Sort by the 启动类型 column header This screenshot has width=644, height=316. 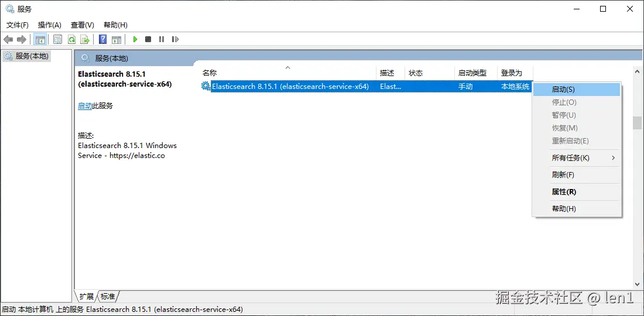pyautogui.click(x=475, y=73)
